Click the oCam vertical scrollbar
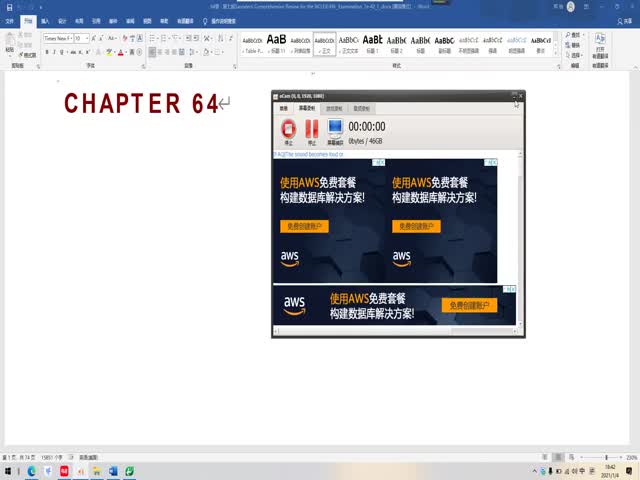The height and width of the screenshot is (480, 640). [x=520, y=239]
